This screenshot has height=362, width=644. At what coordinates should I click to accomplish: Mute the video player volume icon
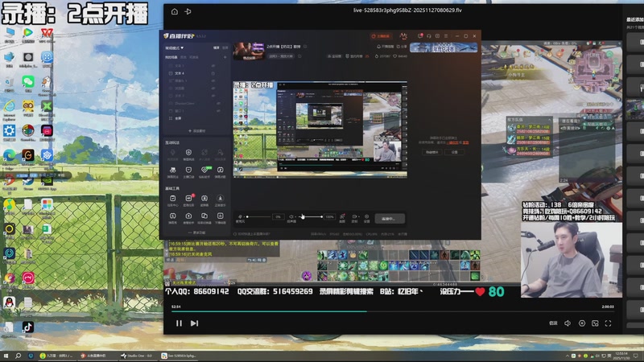point(568,323)
